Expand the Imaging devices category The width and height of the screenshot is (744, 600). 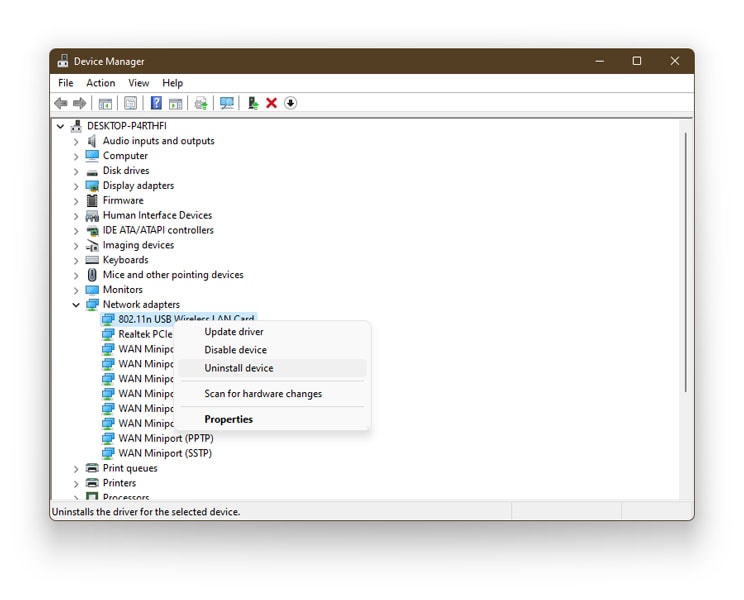click(76, 246)
